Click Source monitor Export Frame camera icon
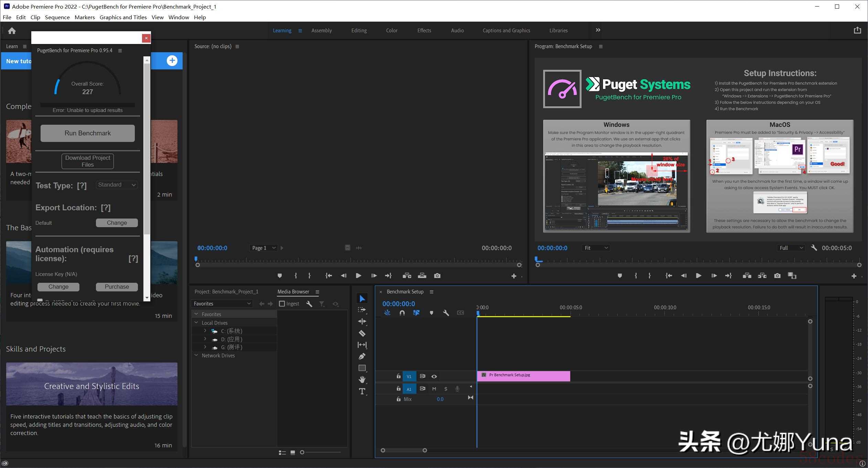Image resolution: width=868 pixels, height=468 pixels. [x=437, y=276]
